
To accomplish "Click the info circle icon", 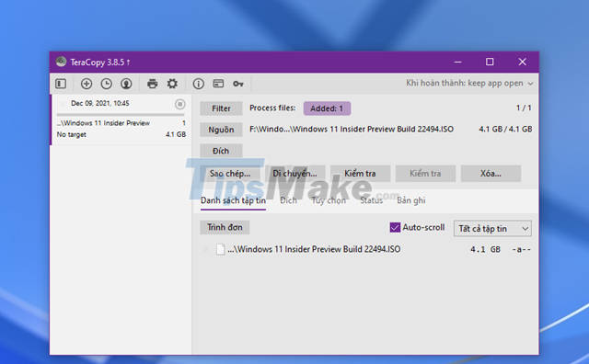I will (x=199, y=84).
